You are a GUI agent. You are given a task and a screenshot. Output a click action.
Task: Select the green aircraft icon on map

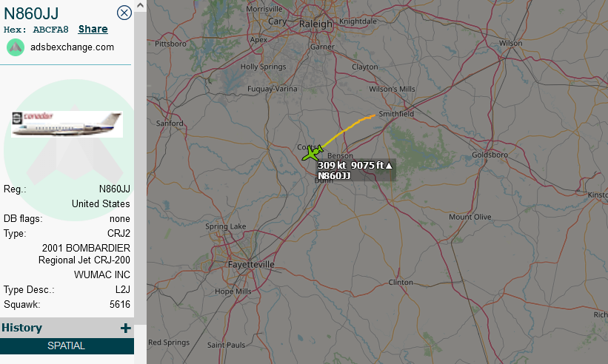313,153
